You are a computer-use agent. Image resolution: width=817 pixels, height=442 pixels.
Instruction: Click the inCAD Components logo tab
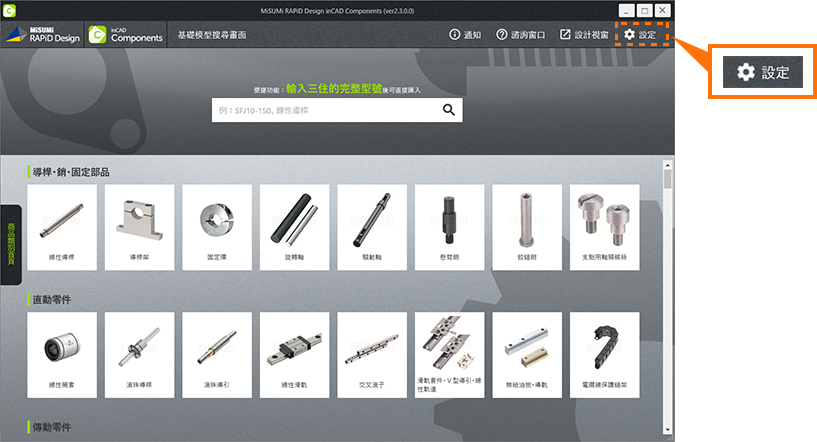tap(126, 34)
